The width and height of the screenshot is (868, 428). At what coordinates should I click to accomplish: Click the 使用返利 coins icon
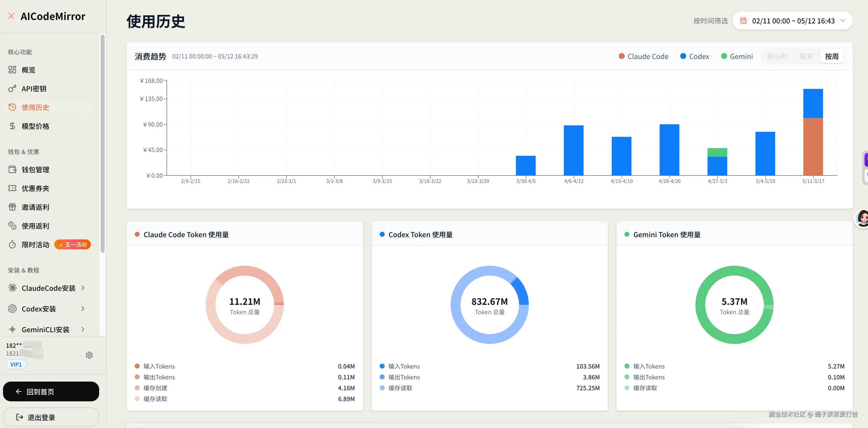click(12, 226)
